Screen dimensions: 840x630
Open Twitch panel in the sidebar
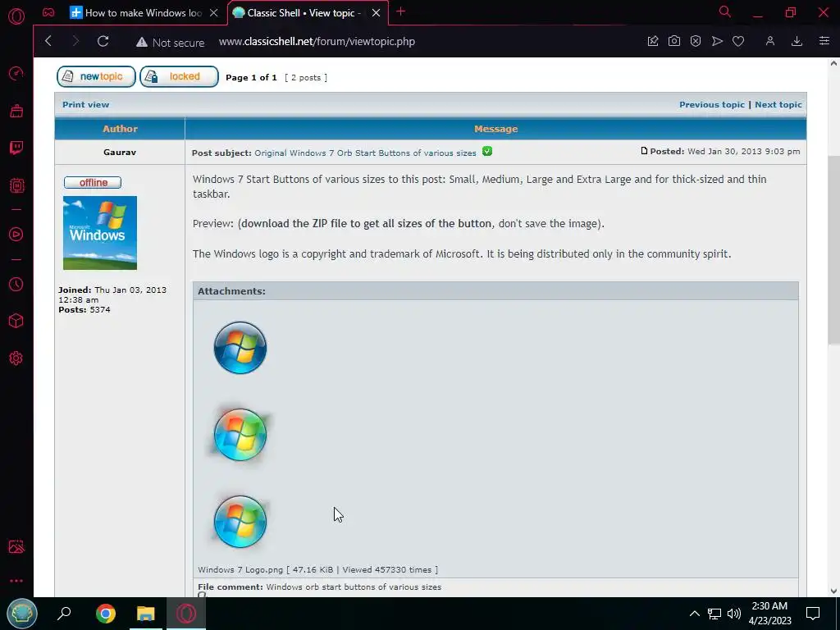[x=16, y=148]
